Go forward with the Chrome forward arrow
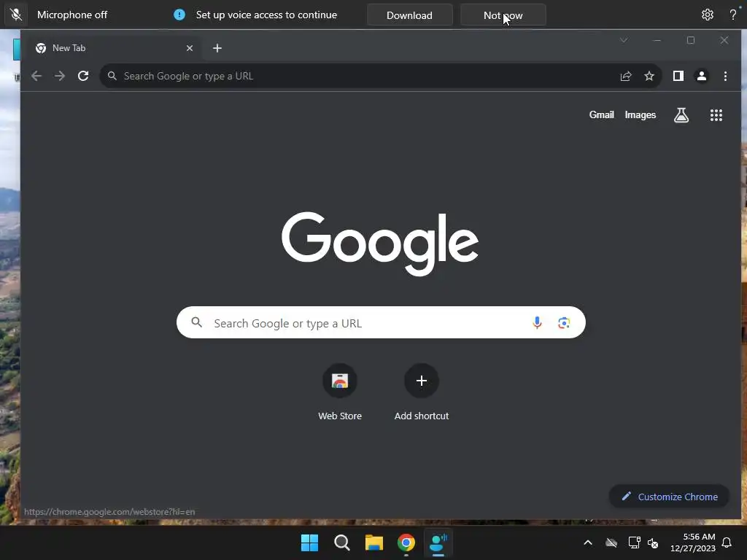The height and width of the screenshot is (560, 747). pos(60,76)
